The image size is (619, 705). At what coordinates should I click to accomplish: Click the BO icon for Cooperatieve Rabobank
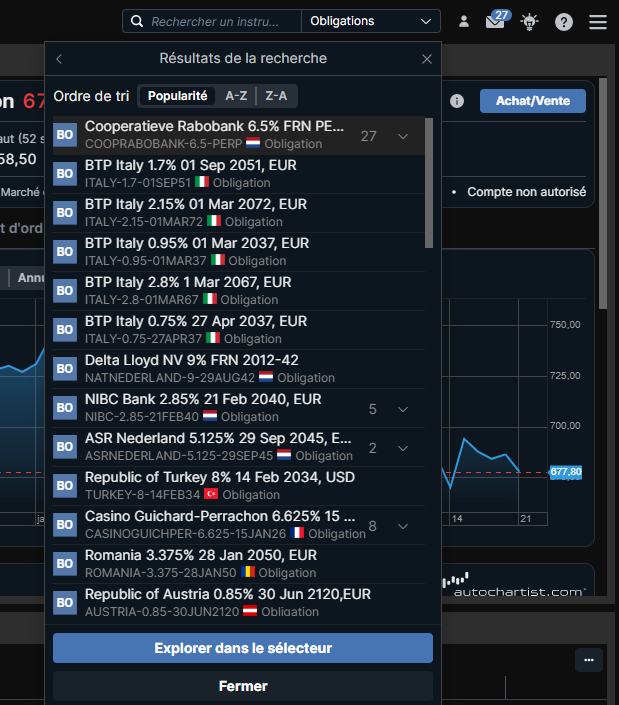65,135
